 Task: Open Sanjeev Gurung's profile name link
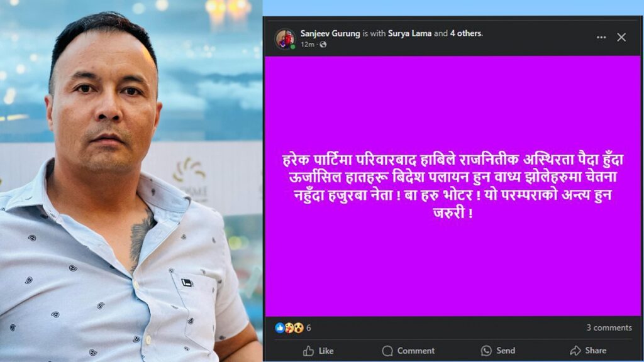(x=330, y=33)
